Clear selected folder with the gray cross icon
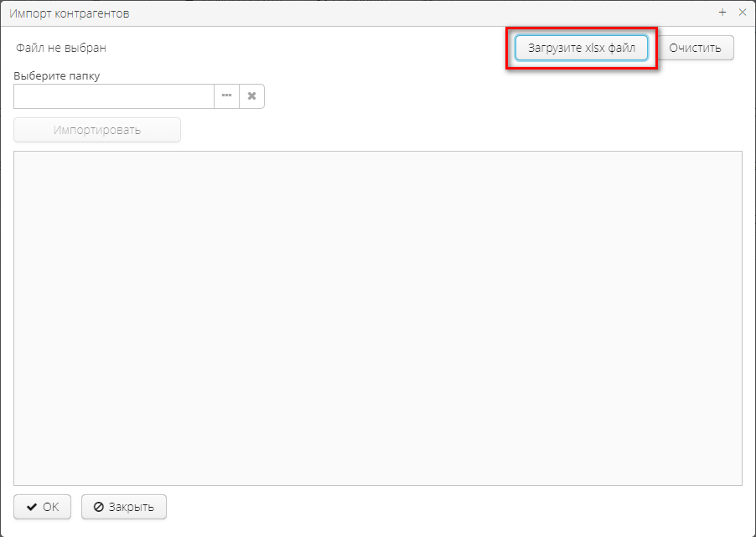 251,96
